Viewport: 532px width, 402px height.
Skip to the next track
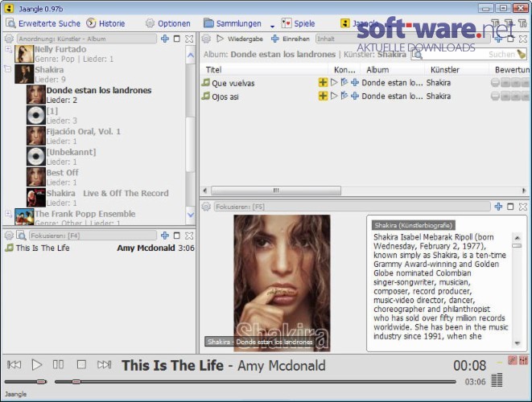tap(104, 365)
